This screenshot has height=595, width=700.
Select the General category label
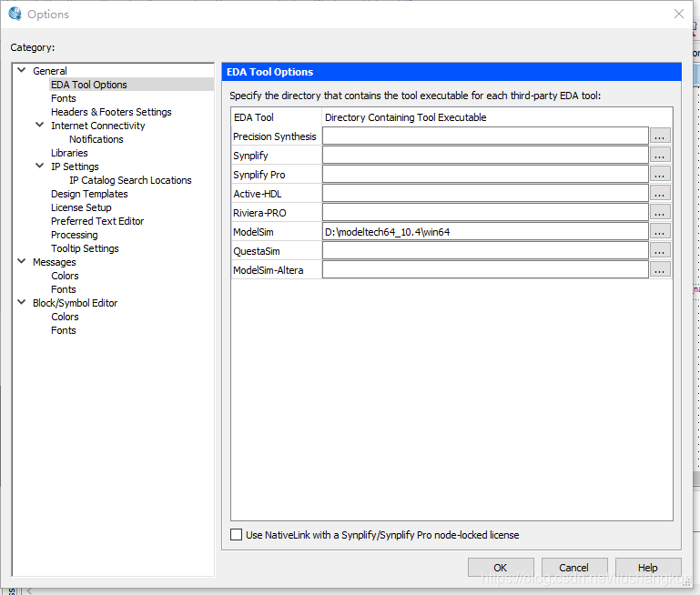click(x=49, y=71)
